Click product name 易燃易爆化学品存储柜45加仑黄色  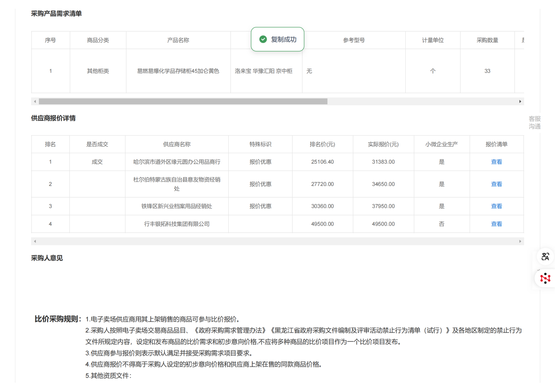[x=178, y=71]
